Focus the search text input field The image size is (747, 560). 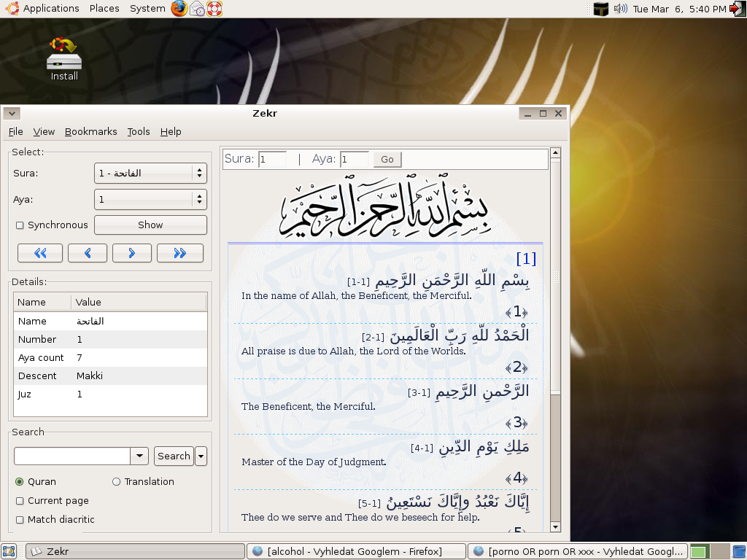tap(72, 456)
